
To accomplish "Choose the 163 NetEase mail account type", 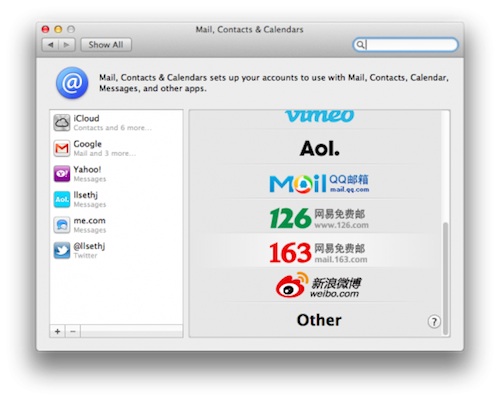I will (319, 252).
